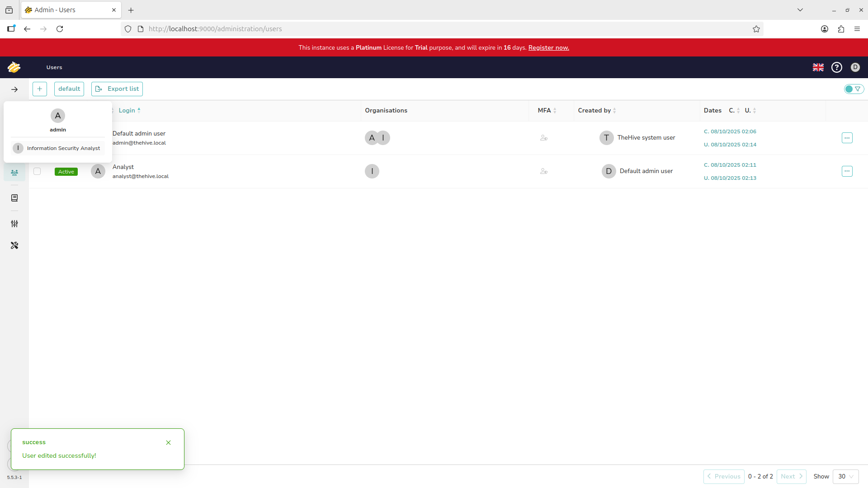Open platform settings sliders icon

point(14,224)
